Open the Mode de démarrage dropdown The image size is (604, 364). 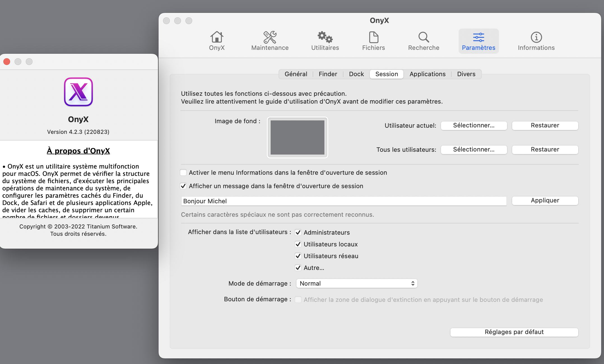(357, 284)
